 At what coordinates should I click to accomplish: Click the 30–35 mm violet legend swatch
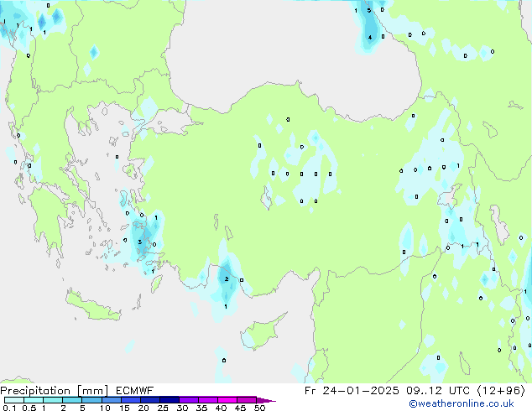pos(189,400)
